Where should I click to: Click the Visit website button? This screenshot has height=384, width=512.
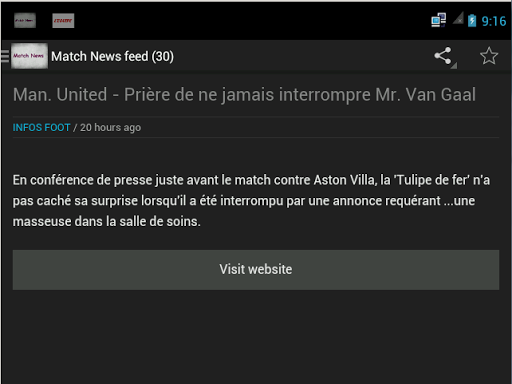tap(256, 270)
